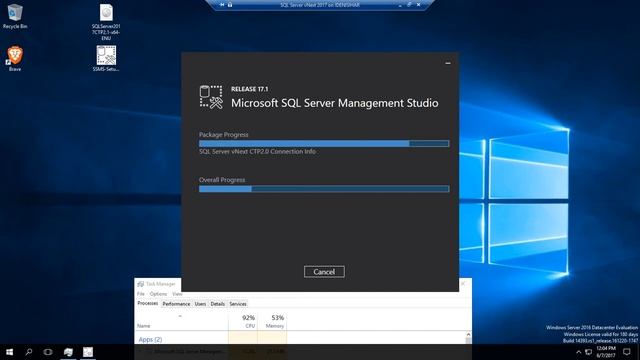
Task: Click the lock icon on connection bar
Action: pyautogui.click(x=230, y=5)
